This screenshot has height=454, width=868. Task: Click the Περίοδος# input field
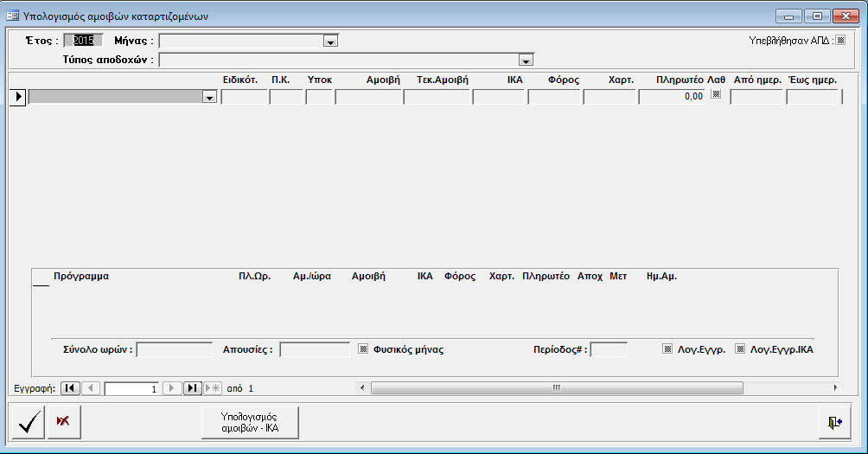coord(609,349)
